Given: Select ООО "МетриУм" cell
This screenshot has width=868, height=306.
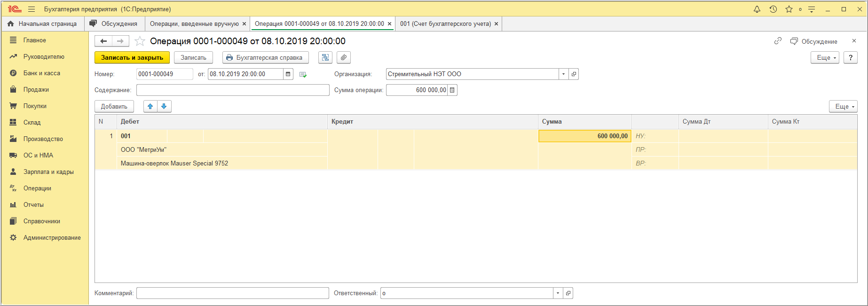Looking at the screenshot, I should [x=222, y=149].
